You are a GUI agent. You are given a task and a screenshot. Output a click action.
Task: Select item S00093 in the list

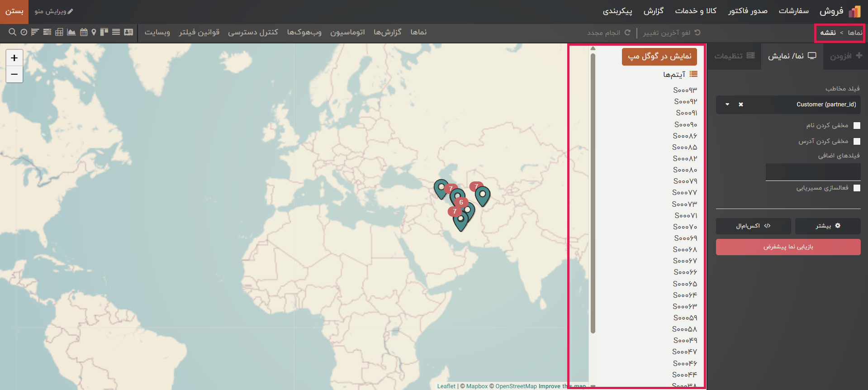(x=685, y=90)
